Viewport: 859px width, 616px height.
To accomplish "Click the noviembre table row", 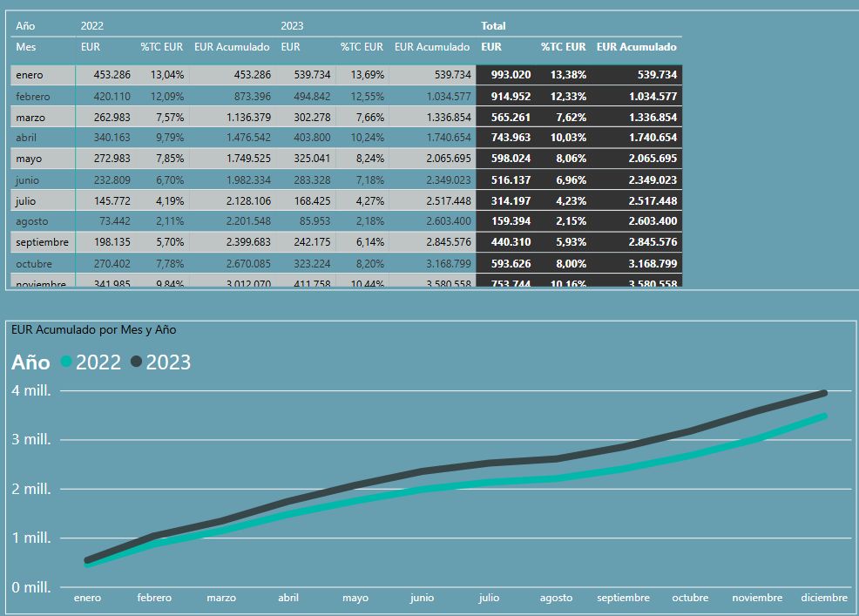I will tap(37, 283).
